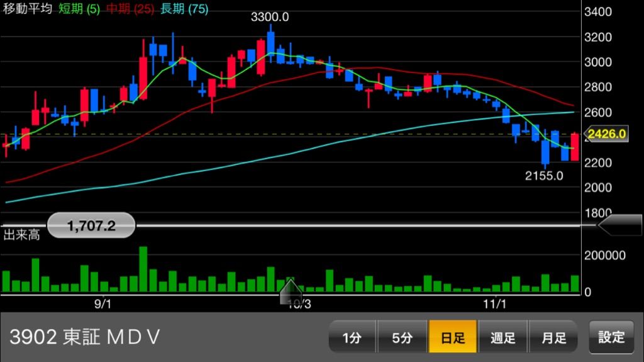The image size is (644, 362).
Task: Click the 長期 (75) moving average label
Action: coord(184,9)
